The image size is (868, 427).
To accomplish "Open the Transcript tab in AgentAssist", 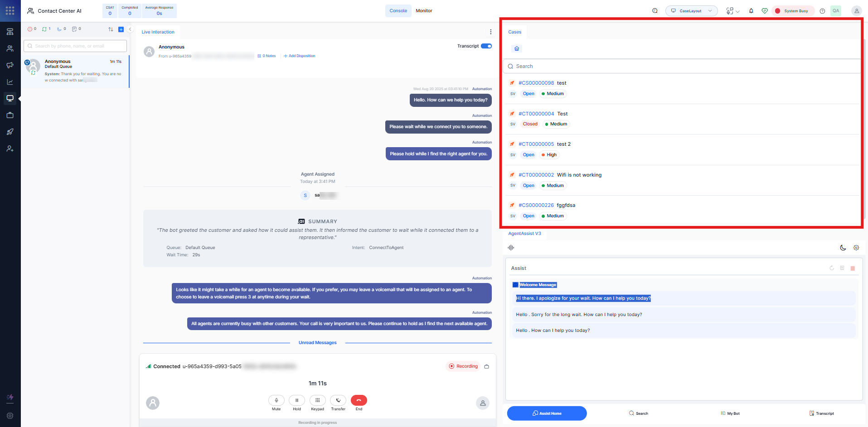I will click(x=821, y=413).
